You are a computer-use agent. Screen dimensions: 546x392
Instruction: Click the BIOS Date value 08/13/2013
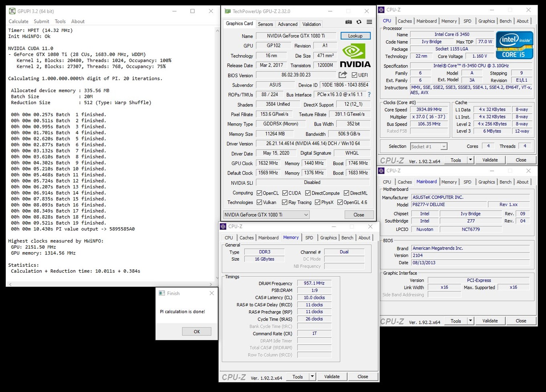pyautogui.click(x=470, y=263)
